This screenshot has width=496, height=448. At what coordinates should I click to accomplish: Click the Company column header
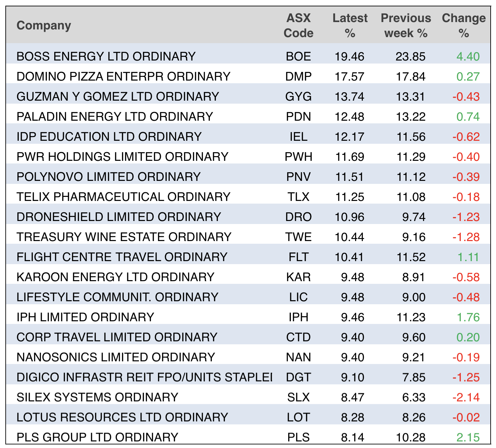[x=44, y=26]
